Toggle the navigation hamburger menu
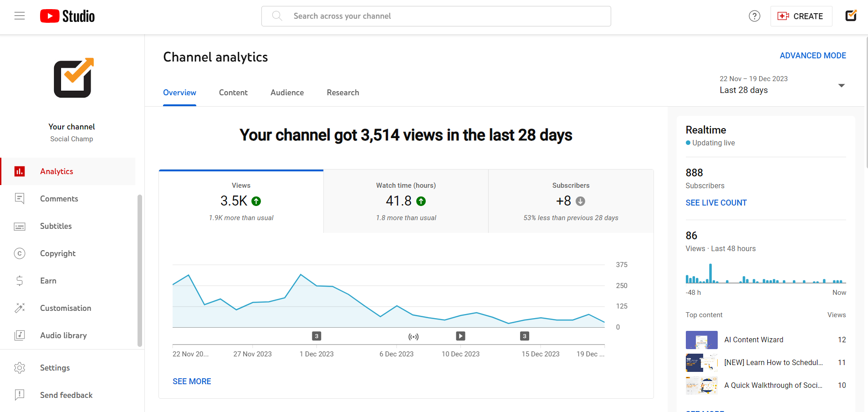The height and width of the screenshot is (412, 868). click(19, 15)
